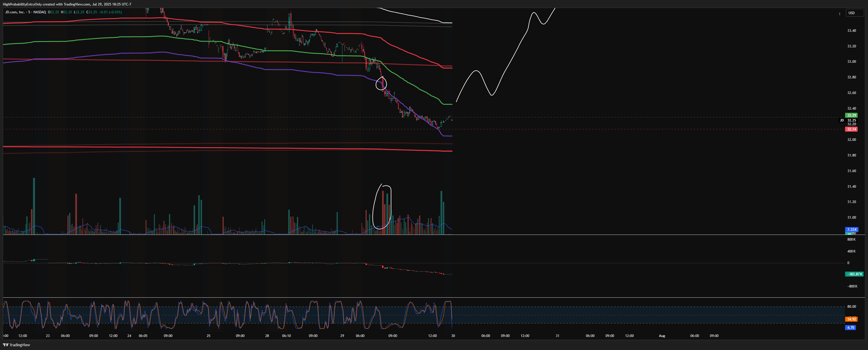Viewport: 868px width, 350px height.
Task: Open the USD currency dropdown
Action: (855, 13)
